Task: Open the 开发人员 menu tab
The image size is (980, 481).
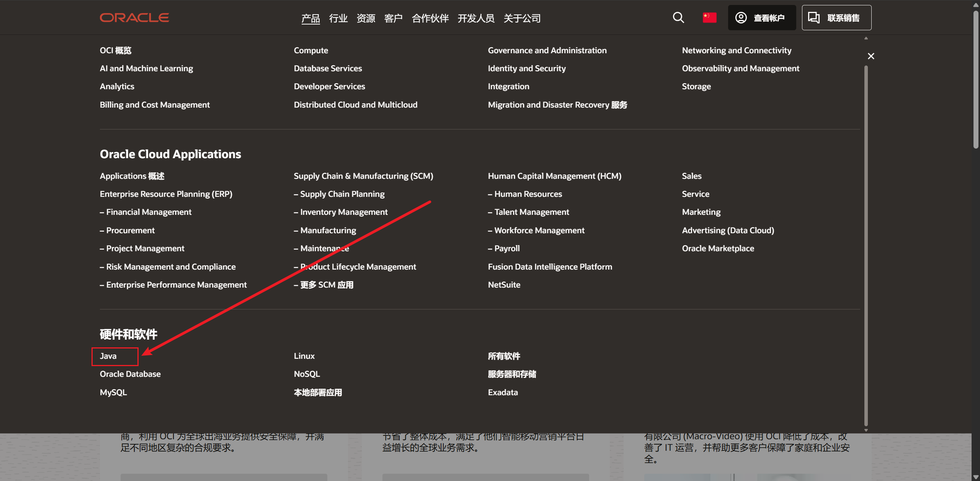Action: tap(476, 18)
